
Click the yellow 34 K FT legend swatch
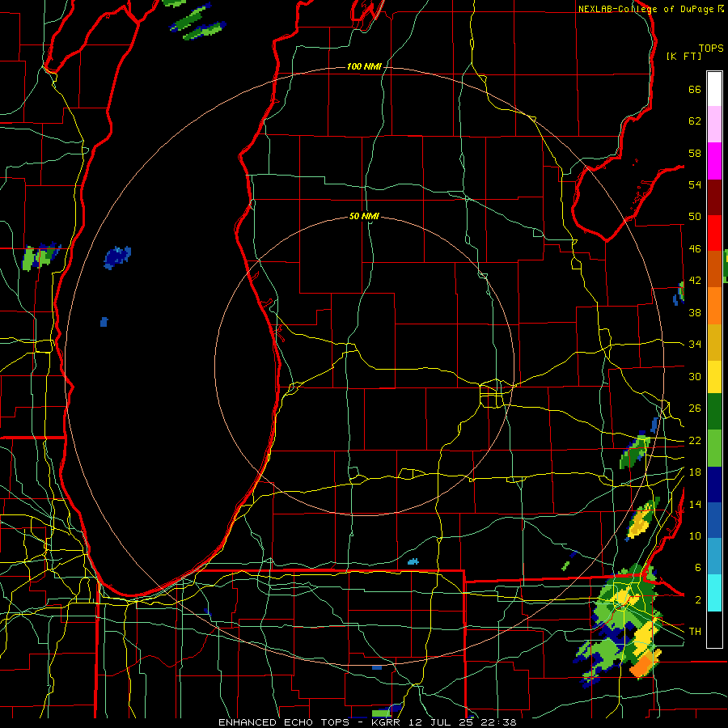[x=714, y=376]
